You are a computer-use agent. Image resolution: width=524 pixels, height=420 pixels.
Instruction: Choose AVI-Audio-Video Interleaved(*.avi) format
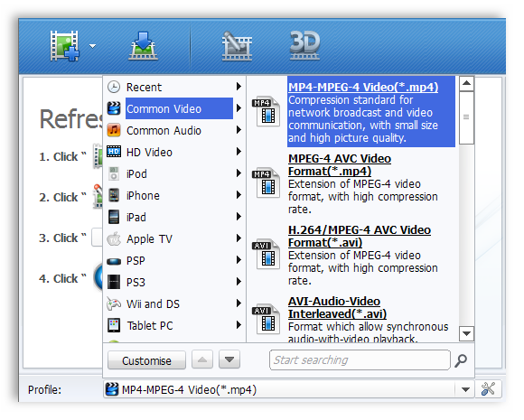point(338,308)
